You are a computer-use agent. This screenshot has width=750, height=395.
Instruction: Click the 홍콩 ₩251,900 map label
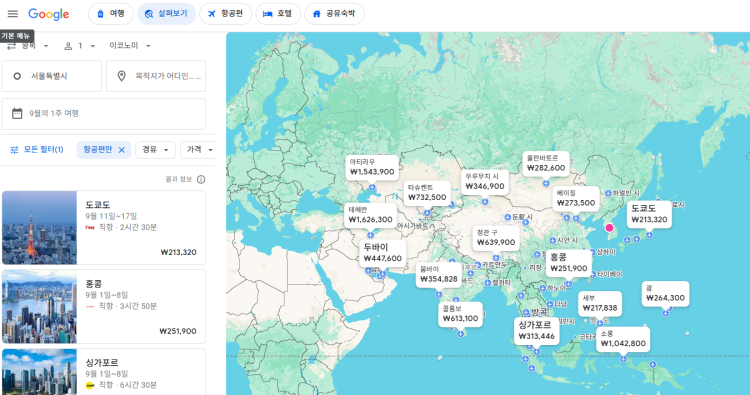(x=569, y=263)
